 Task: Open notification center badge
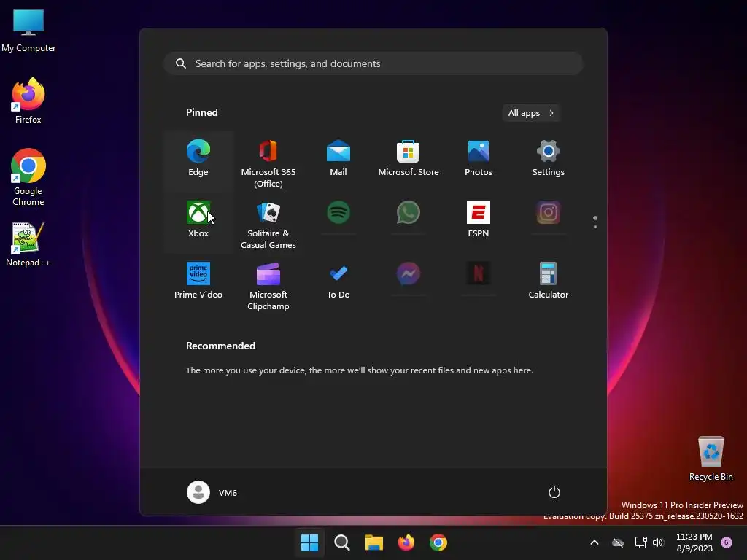(x=727, y=542)
